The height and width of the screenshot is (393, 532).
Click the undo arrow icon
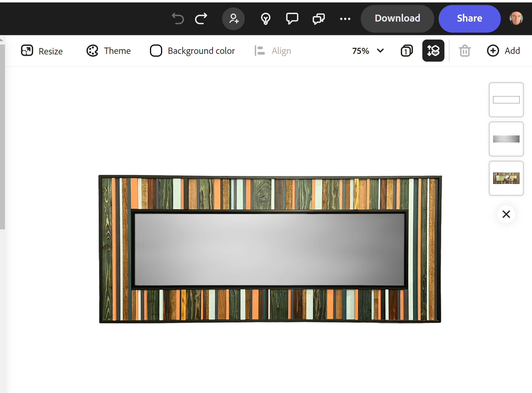[178, 19]
